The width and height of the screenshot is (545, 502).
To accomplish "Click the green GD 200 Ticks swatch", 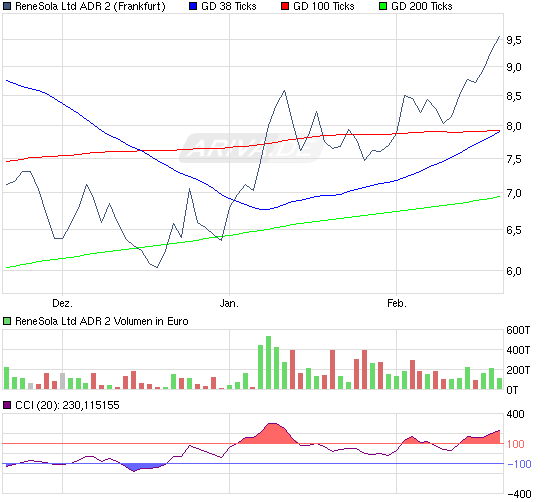I will pos(383,6).
